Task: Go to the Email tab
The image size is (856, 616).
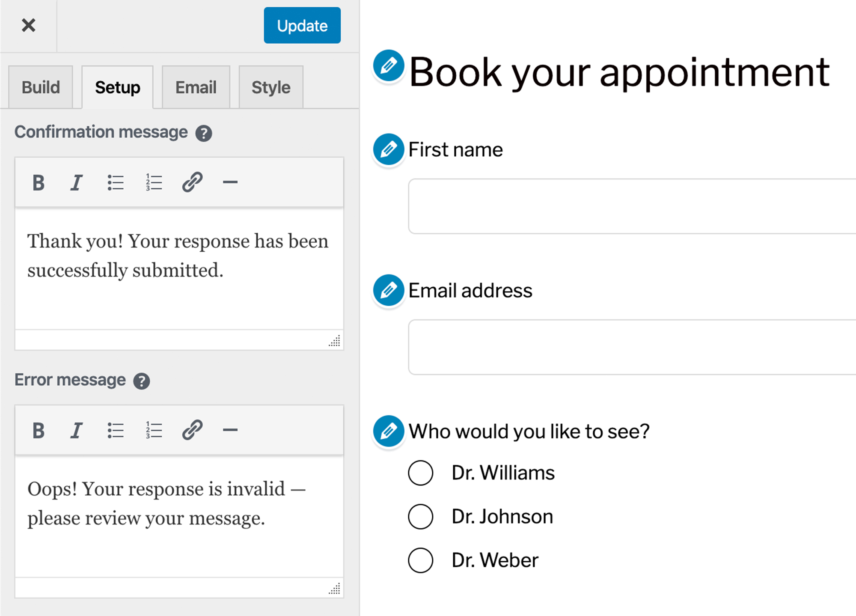Action: tap(196, 88)
